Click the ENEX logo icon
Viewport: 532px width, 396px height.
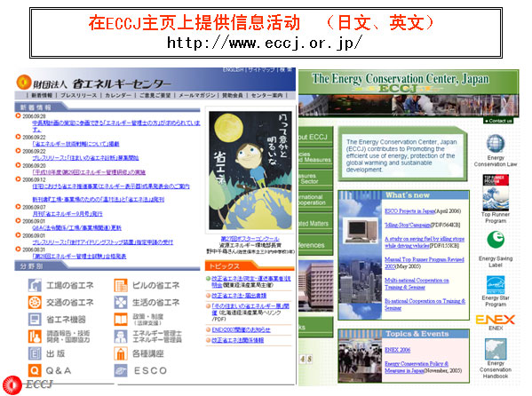click(496, 320)
